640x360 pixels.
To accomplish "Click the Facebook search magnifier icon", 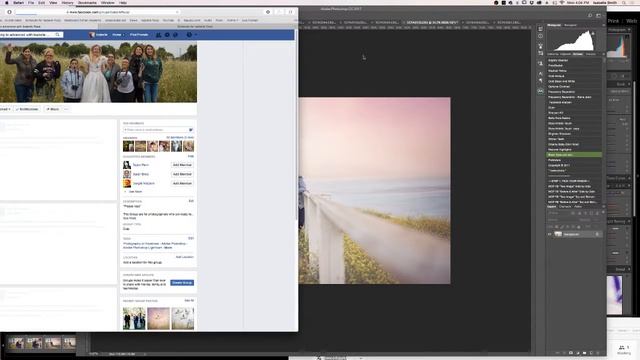I will (x=58, y=35).
